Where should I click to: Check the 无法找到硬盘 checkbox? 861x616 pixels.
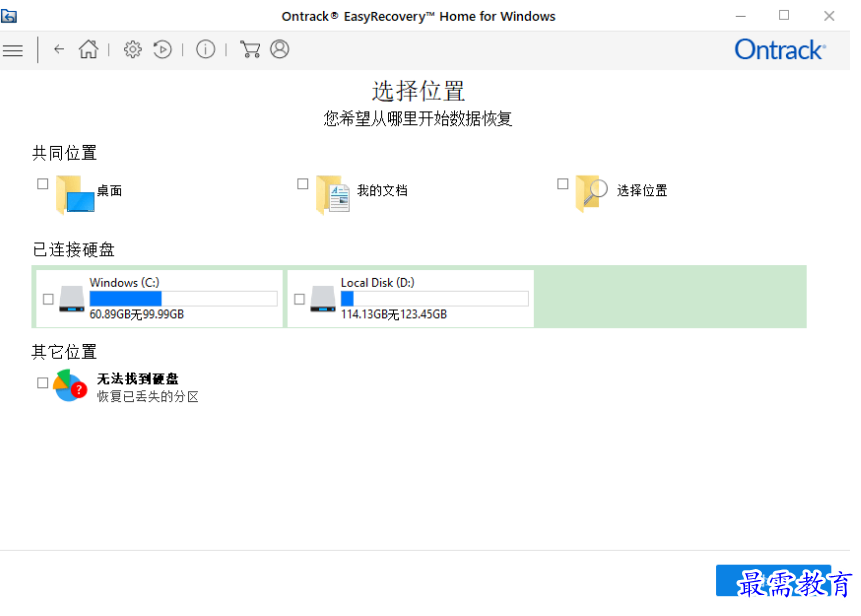point(43,383)
